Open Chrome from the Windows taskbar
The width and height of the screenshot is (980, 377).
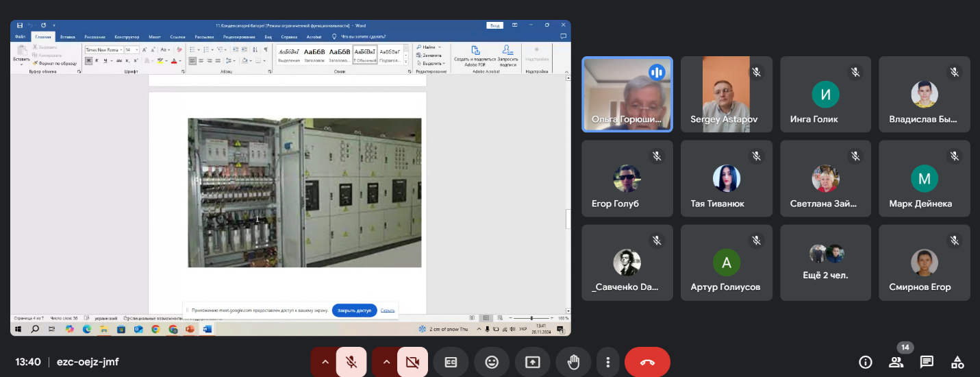[x=155, y=329]
